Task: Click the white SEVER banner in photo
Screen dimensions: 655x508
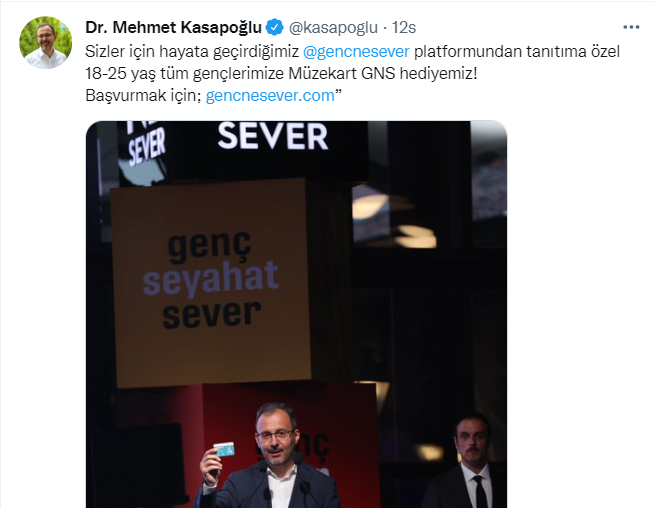Action: coord(273,136)
